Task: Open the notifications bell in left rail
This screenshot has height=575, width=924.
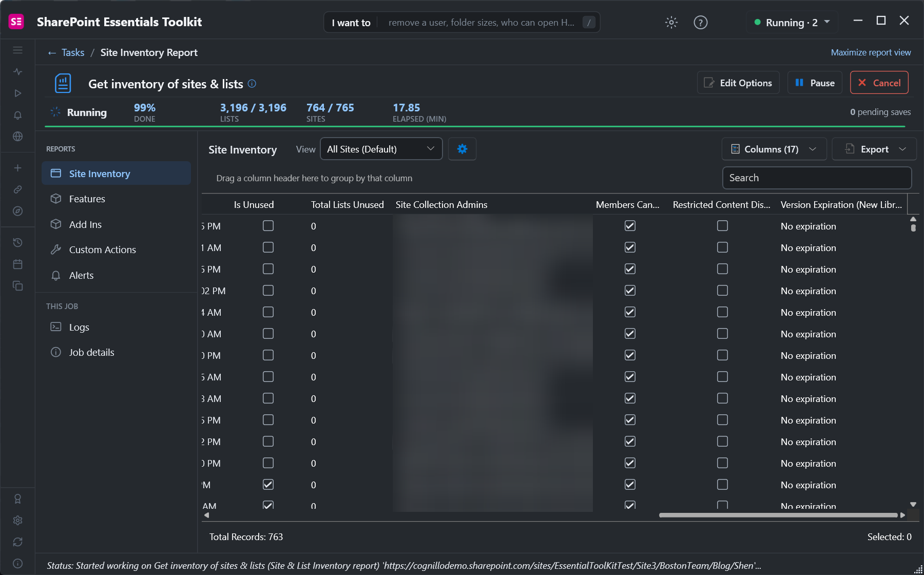Action: (x=17, y=115)
